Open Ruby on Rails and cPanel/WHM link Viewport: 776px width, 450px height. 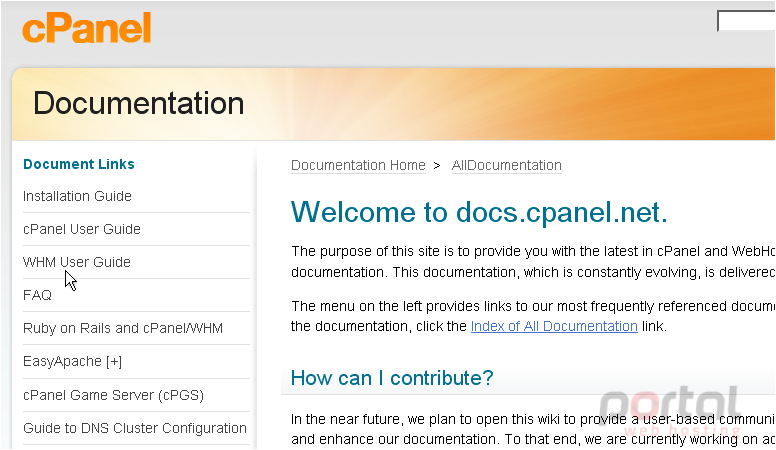click(x=123, y=328)
